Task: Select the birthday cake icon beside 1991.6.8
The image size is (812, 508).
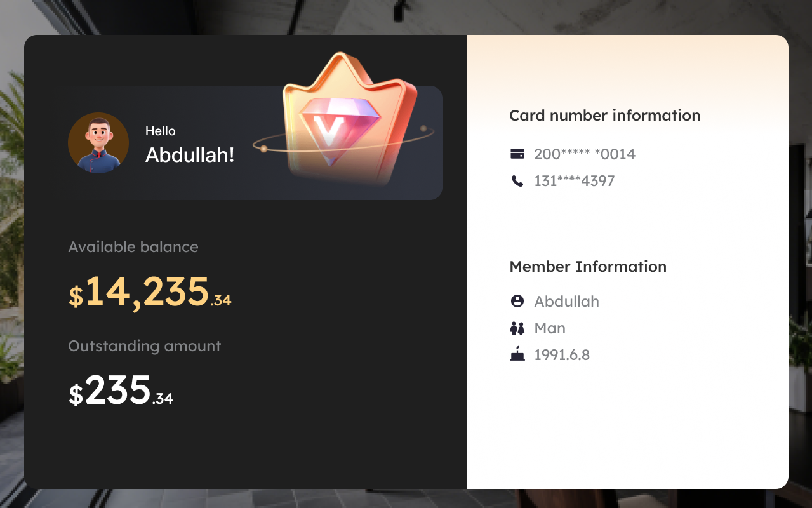Action: click(517, 354)
